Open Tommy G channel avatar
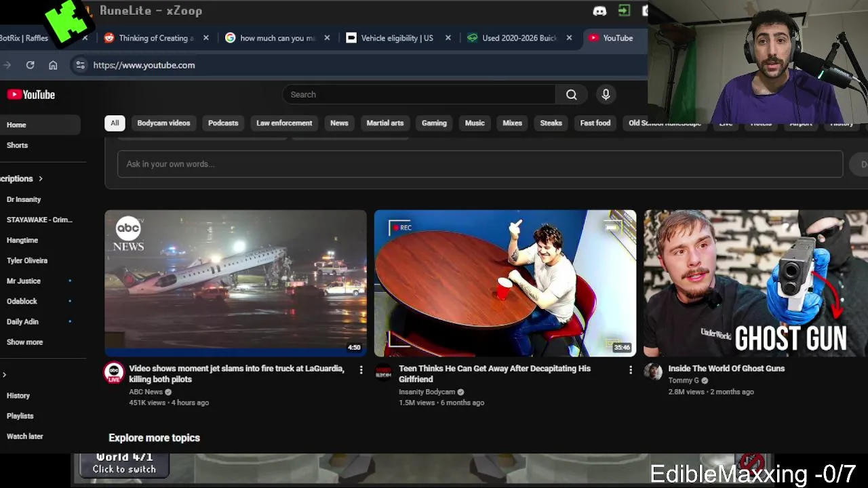This screenshot has width=868, height=488. 653,372
